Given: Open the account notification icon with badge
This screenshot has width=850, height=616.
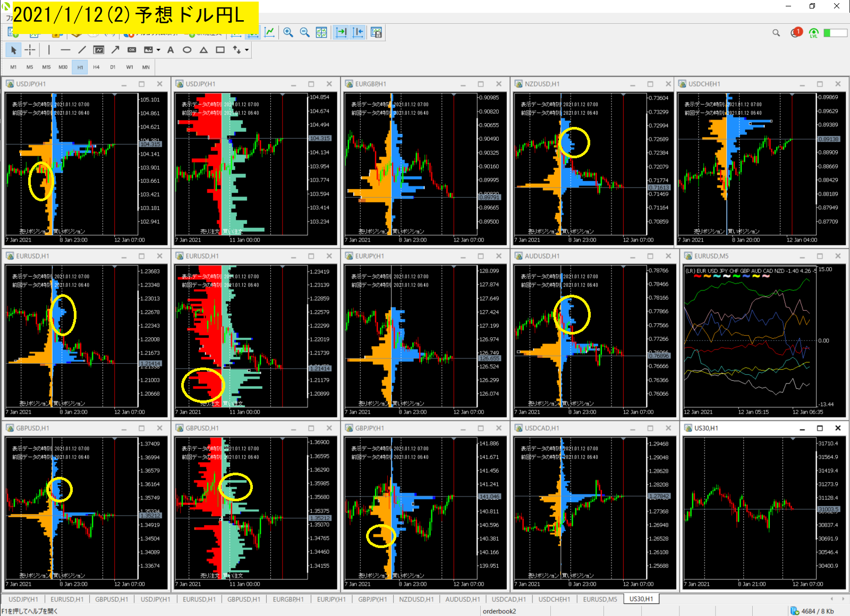Looking at the screenshot, I should 796,33.
